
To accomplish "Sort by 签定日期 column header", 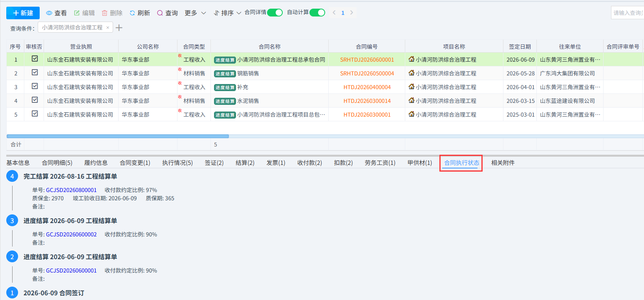I will [520, 46].
